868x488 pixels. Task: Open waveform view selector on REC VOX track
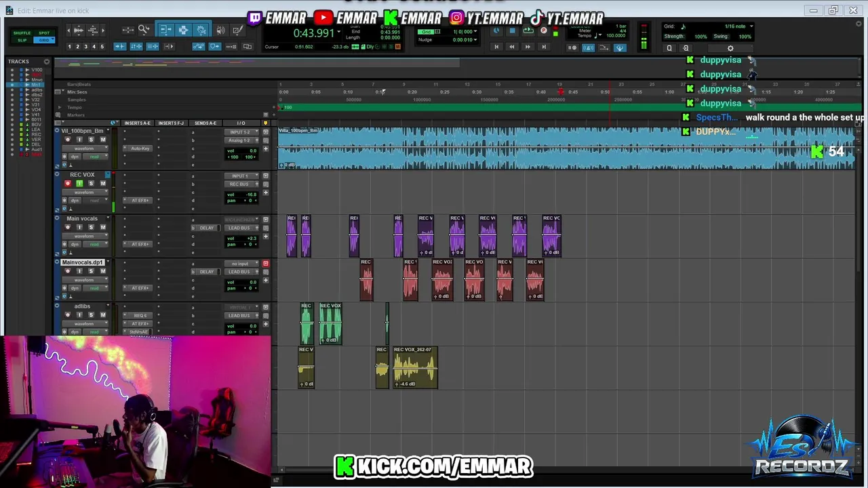click(x=84, y=192)
